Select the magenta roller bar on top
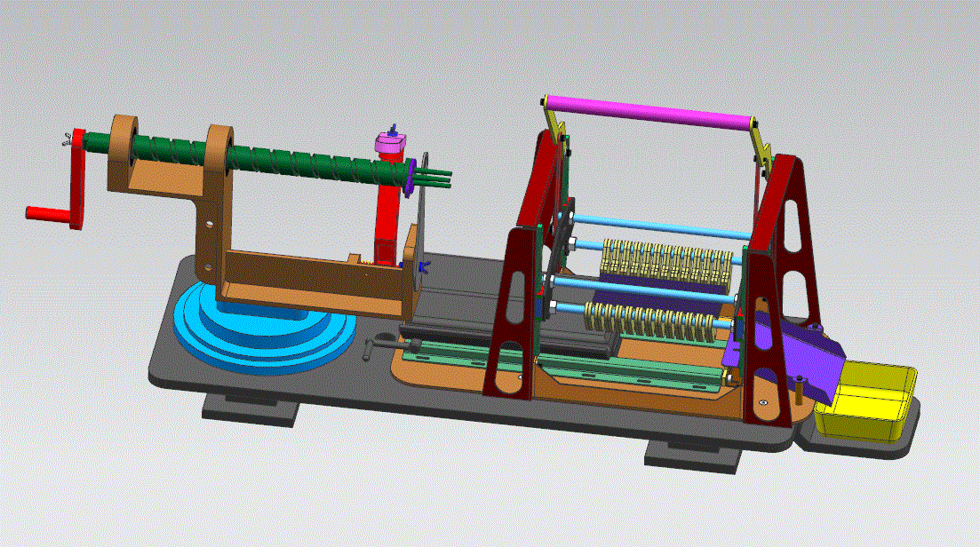Viewport: 980px width, 547px height. point(649,113)
